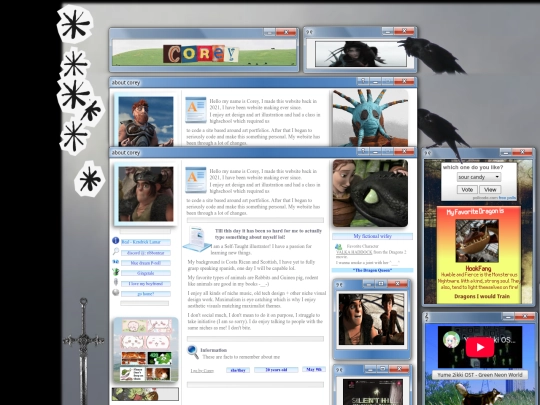Click the magnifier icon beside the discord link
The height and width of the screenshot is (405, 540).
click(x=116, y=251)
